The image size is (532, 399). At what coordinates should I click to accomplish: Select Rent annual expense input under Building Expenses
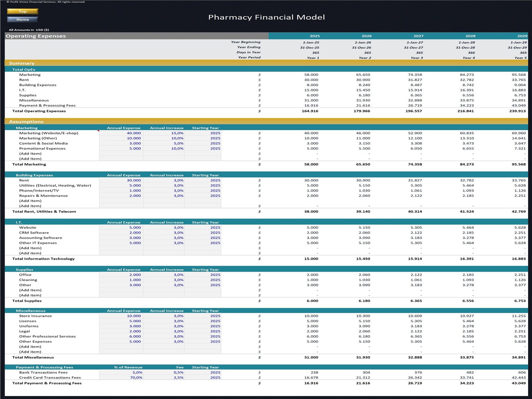[121, 180]
